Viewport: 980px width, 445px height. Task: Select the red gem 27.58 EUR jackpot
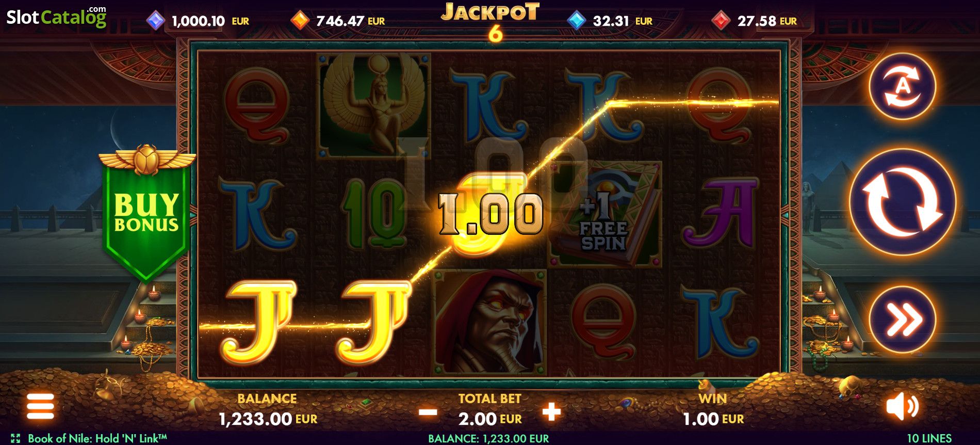(754, 21)
